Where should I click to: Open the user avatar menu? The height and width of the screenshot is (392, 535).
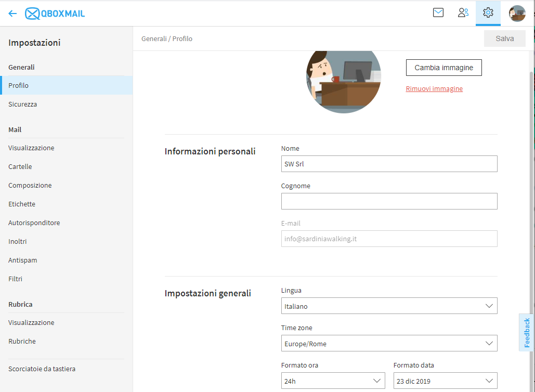[x=517, y=13]
